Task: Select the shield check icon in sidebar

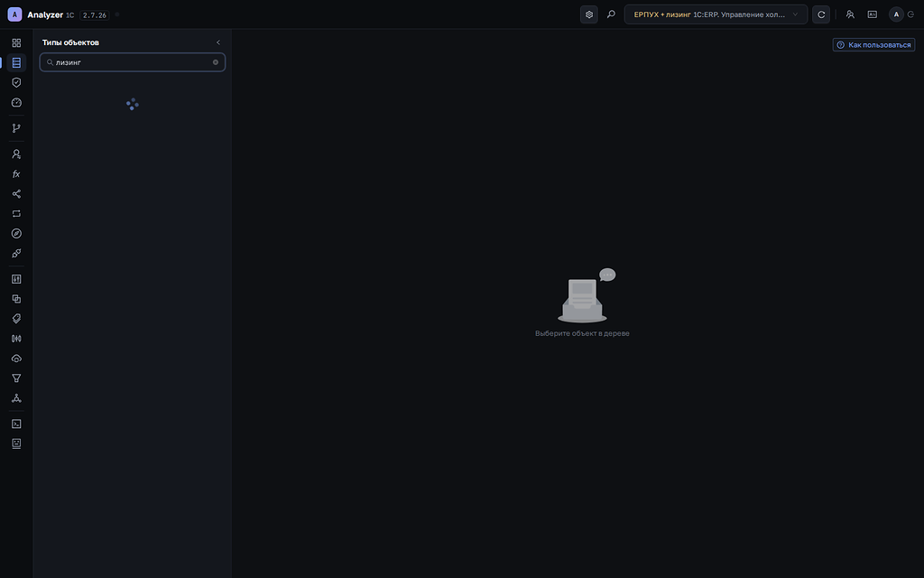Action: click(16, 82)
